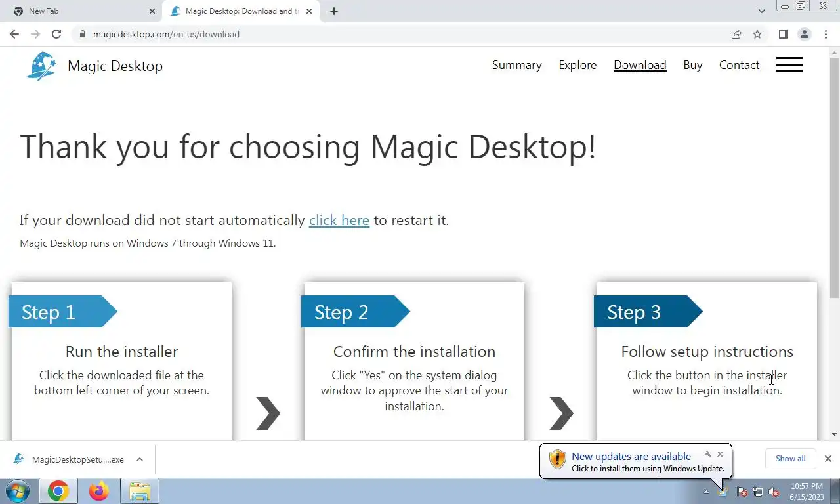Open the Buy navigation link

pos(693,65)
